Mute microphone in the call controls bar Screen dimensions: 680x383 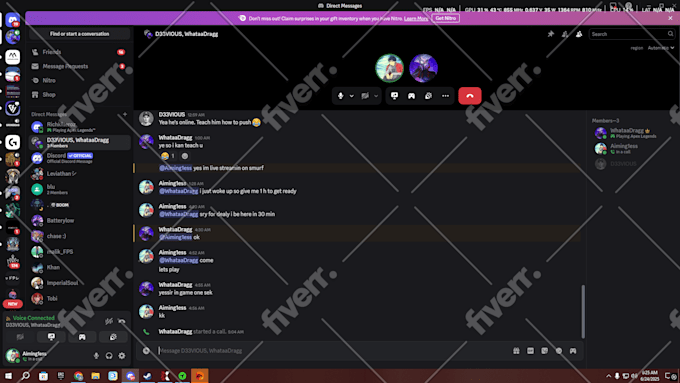(341, 96)
